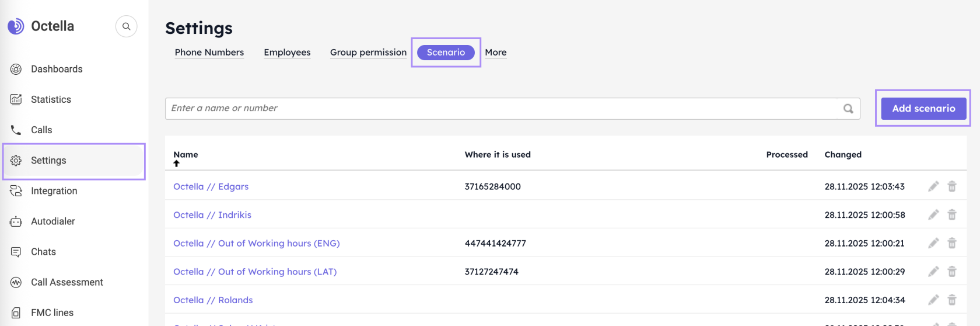Click the FMC lines icon
The width and height of the screenshot is (980, 326).
point(16,313)
